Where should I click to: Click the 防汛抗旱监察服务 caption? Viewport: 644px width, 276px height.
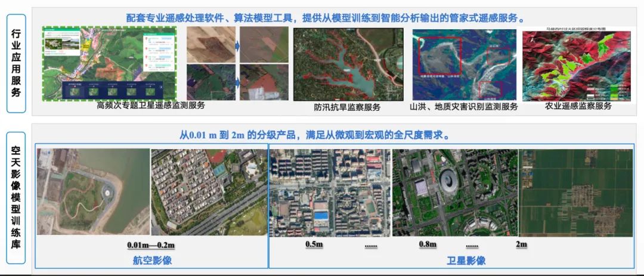pyautogui.click(x=347, y=107)
